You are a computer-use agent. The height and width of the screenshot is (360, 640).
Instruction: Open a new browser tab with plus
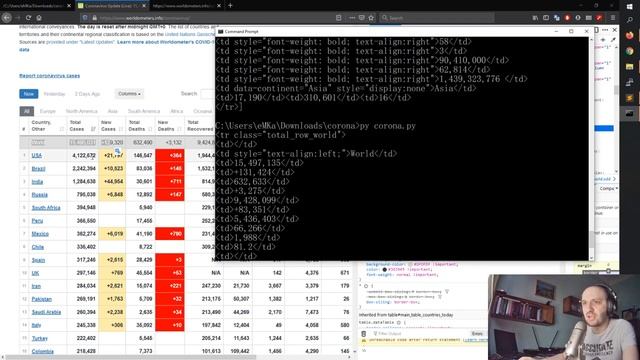(x=230, y=6)
